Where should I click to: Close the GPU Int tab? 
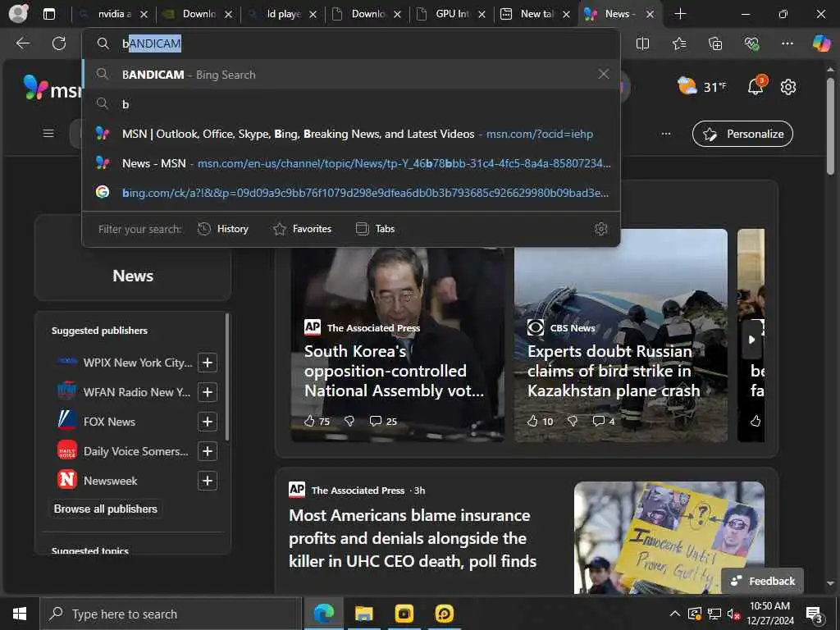tap(482, 15)
